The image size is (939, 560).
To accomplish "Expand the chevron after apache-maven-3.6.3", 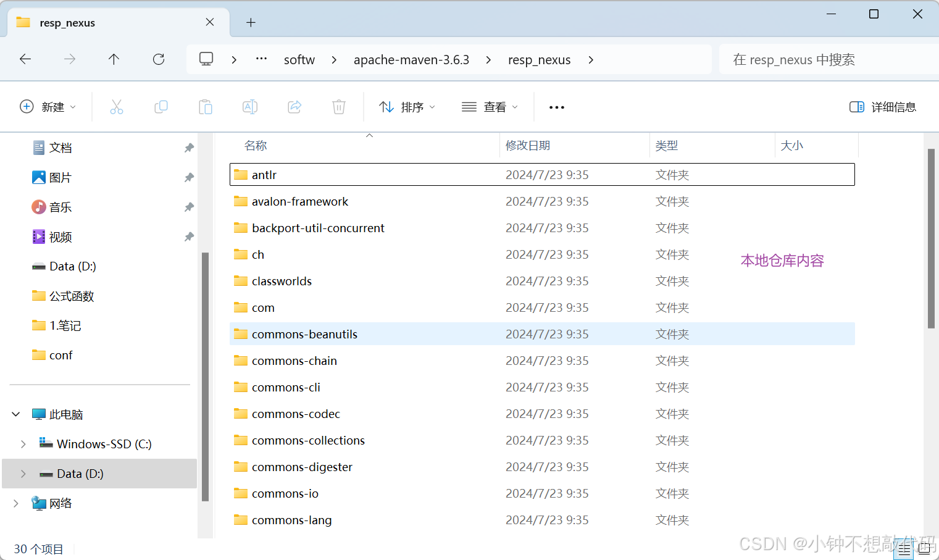I will pyautogui.click(x=488, y=60).
